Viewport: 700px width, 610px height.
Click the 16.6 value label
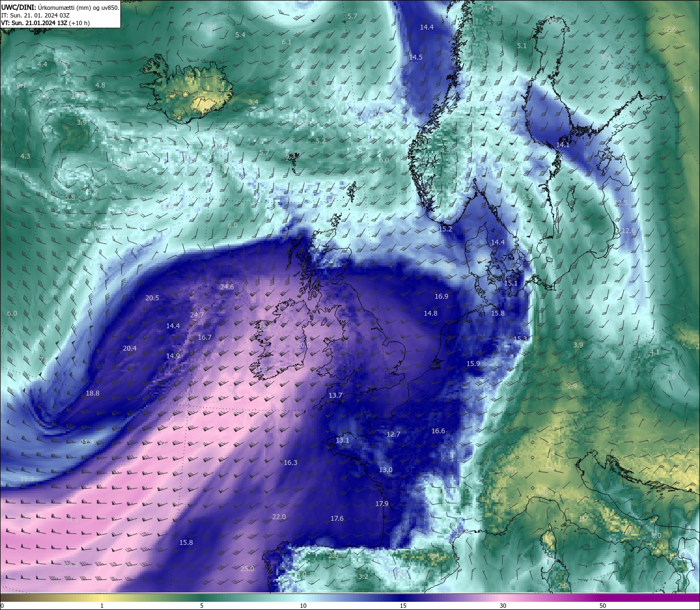point(438,431)
